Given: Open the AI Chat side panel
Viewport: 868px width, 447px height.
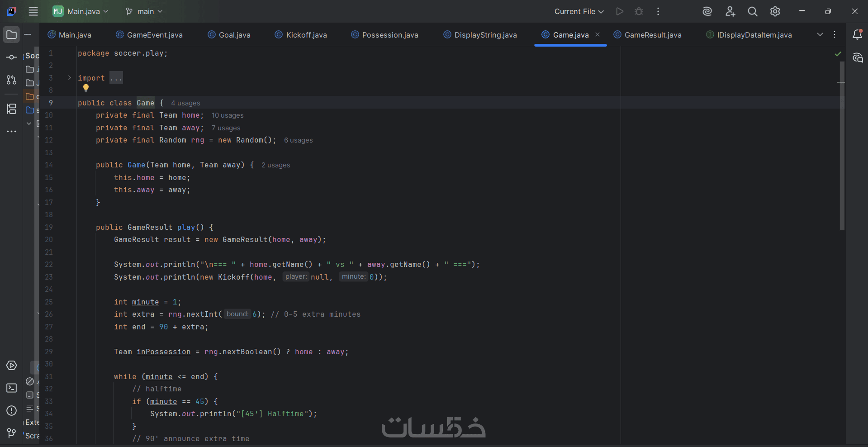Looking at the screenshot, I should click(x=858, y=57).
